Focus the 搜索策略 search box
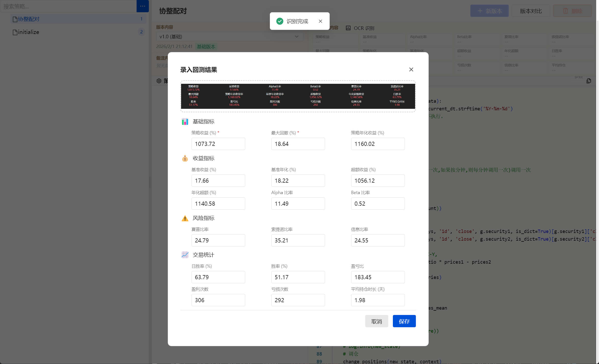Image resolution: width=599 pixels, height=364 pixels. pyautogui.click(x=68, y=6)
